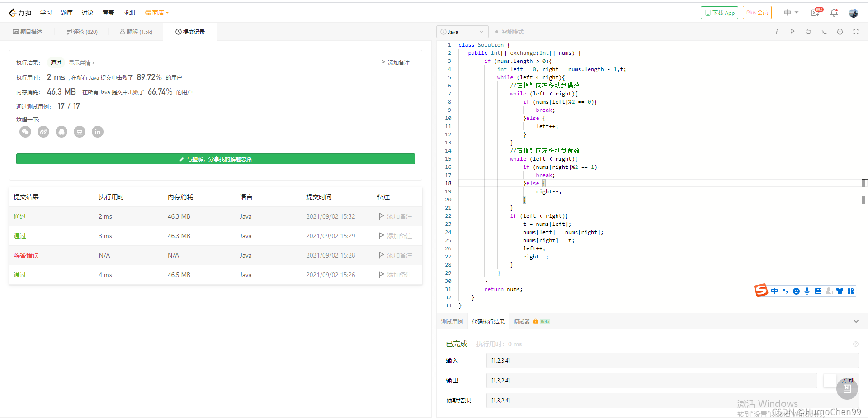Open the user avatar menu
Screen dimensions: 868x420
click(x=854, y=13)
